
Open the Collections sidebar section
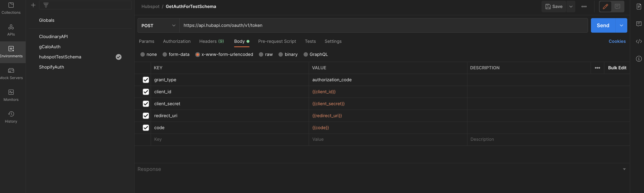click(11, 8)
